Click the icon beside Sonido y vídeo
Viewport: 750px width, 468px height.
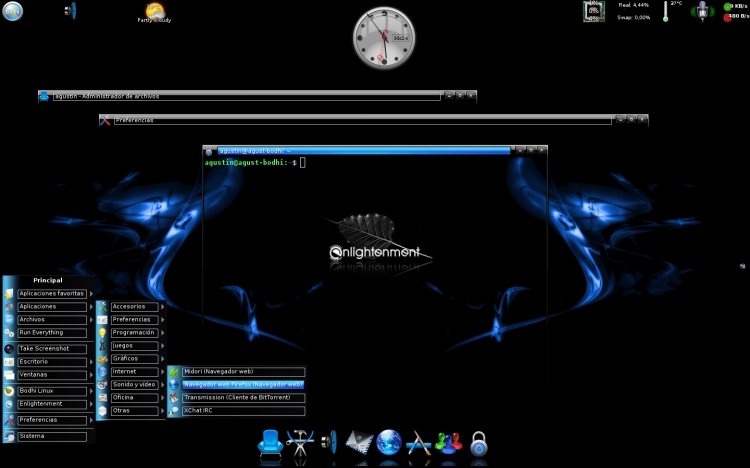tap(102, 385)
